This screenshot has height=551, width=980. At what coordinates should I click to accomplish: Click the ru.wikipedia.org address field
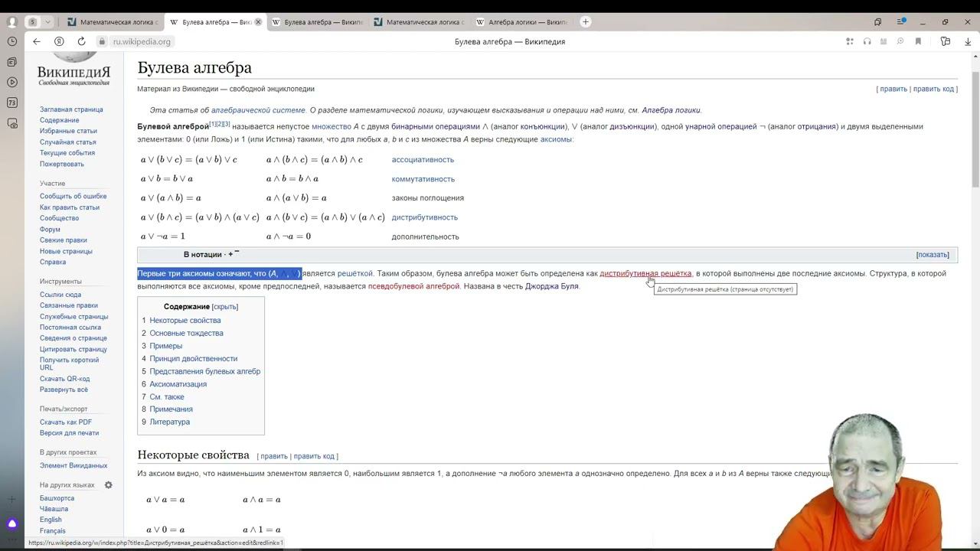pos(142,41)
